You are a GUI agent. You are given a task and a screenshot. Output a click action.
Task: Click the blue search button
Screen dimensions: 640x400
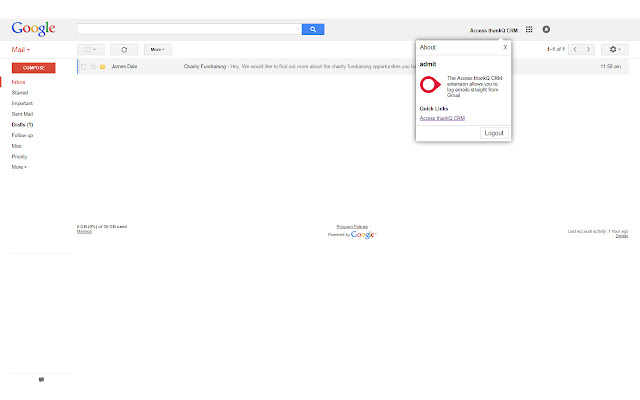point(313,29)
